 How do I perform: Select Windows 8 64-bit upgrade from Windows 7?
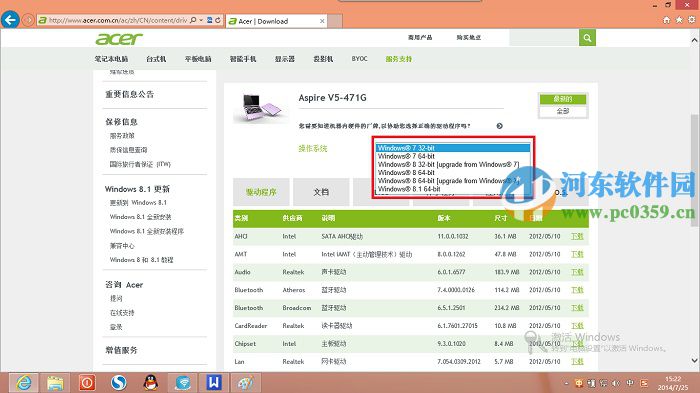453,181
